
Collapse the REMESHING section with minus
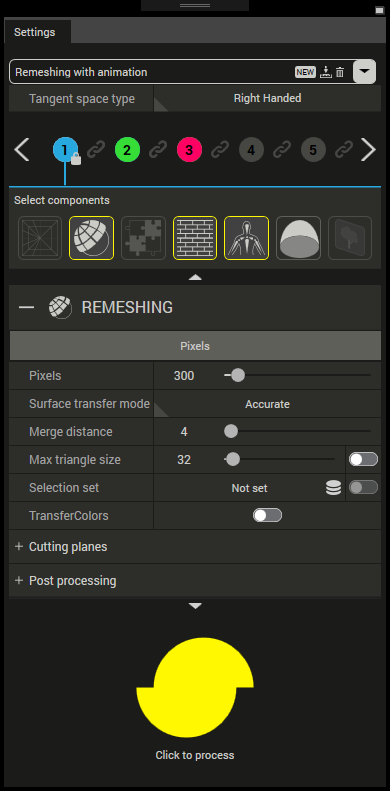pos(26,307)
